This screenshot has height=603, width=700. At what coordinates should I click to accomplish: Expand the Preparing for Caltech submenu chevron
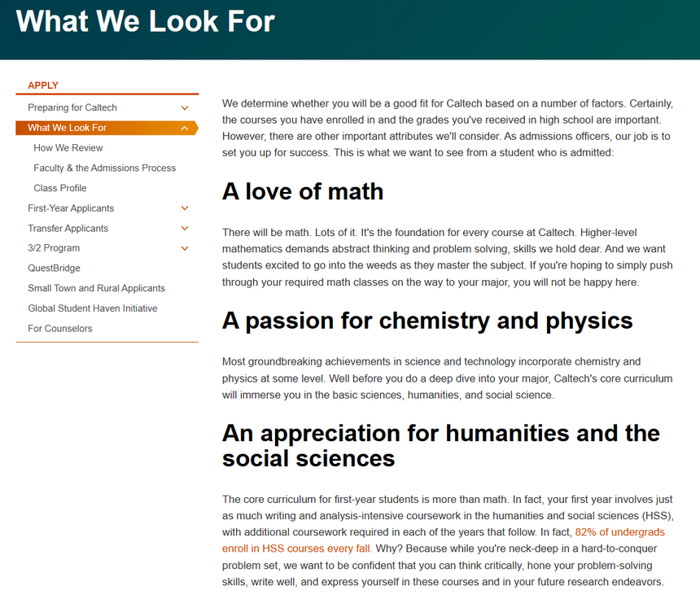185,107
